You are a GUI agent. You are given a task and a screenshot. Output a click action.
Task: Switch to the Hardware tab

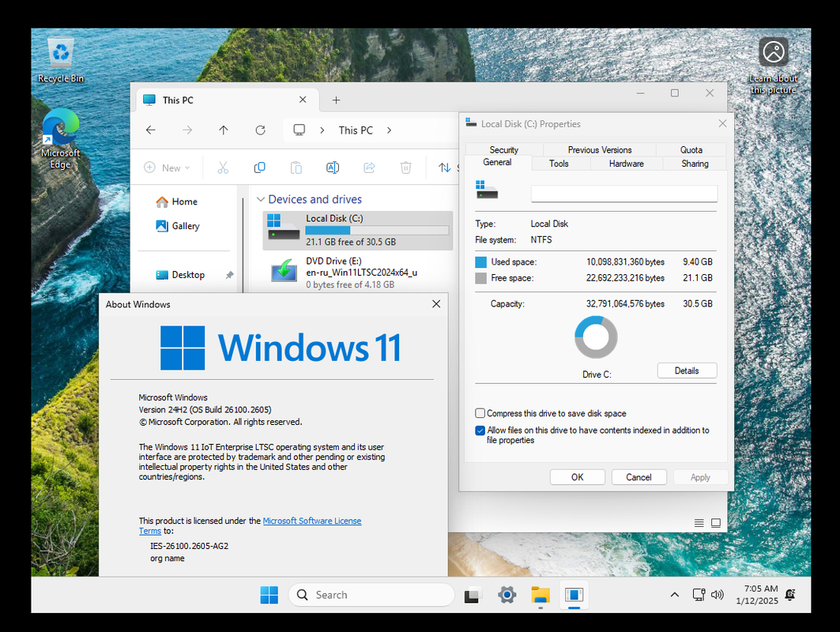pos(627,164)
